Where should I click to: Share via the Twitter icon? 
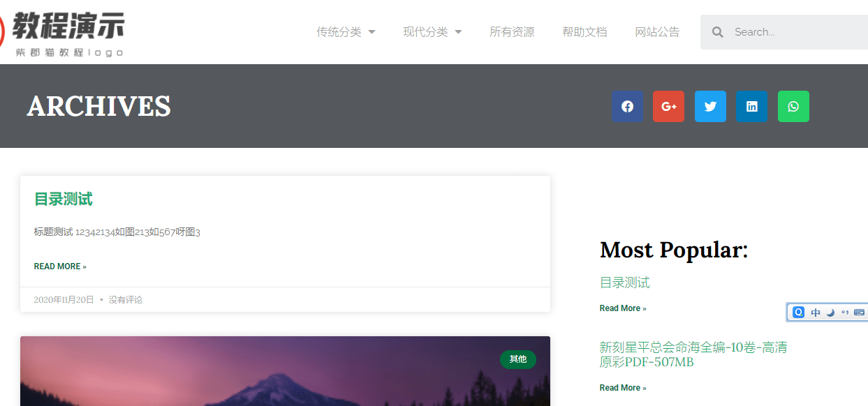click(710, 106)
